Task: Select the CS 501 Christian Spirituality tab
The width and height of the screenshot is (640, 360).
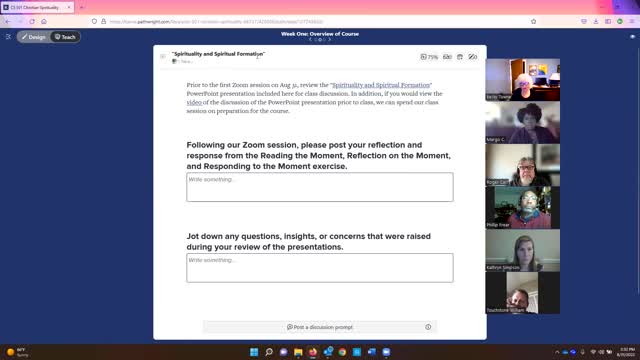Action: (38, 7)
